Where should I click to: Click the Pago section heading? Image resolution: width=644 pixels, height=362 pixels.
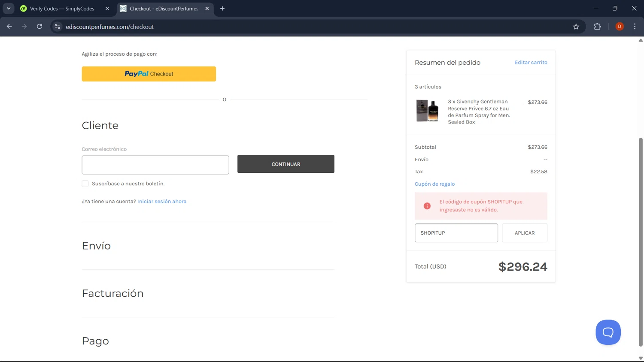tap(95, 341)
